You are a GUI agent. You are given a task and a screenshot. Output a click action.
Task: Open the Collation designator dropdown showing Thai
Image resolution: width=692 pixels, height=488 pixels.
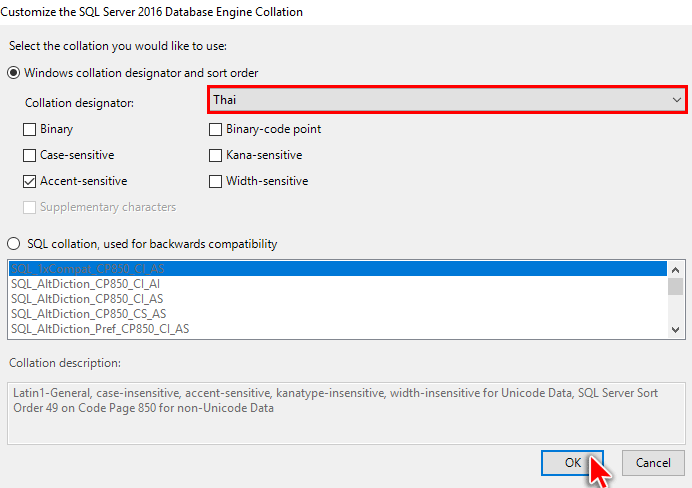(x=447, y=100)
